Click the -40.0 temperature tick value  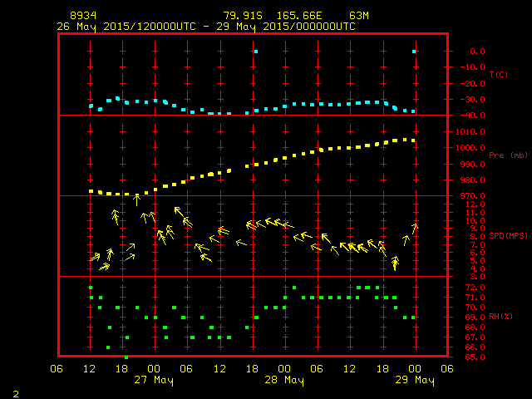(x=473, y=116)
